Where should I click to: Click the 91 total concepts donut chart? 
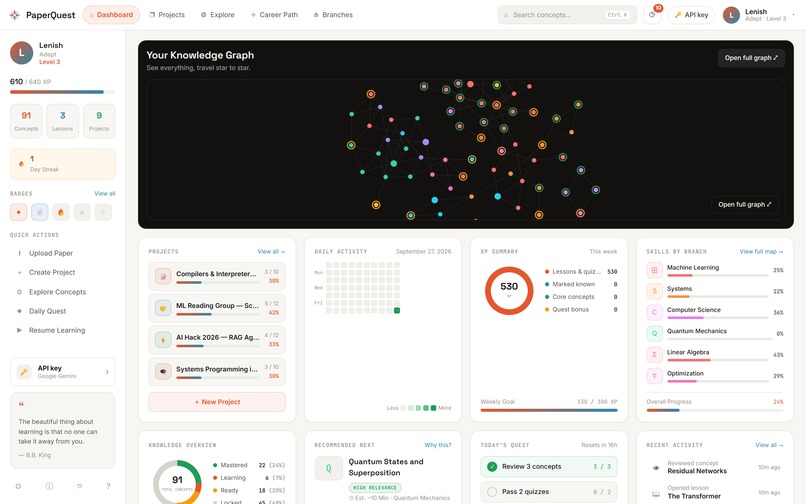[177, 483]
